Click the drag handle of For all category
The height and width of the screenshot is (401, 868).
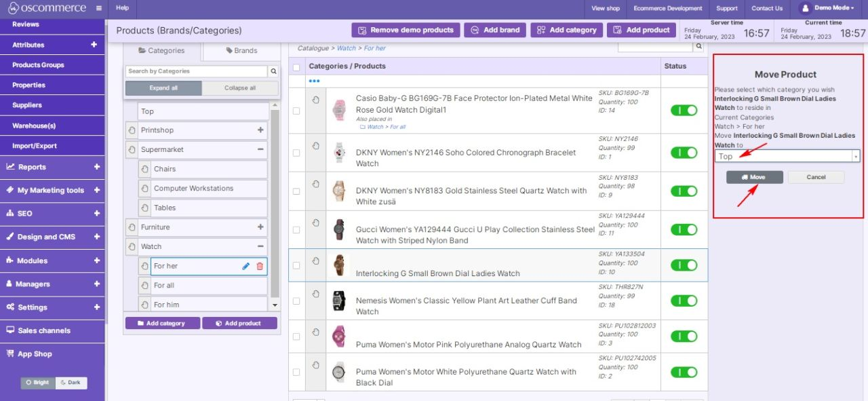(x=144, y=286)
